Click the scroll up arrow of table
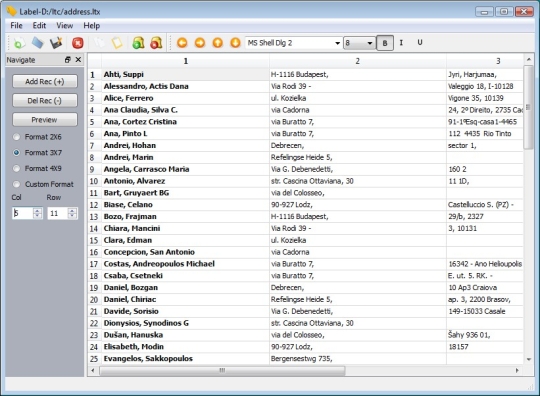This screenshot has height=396, width=540. [529, 60]
